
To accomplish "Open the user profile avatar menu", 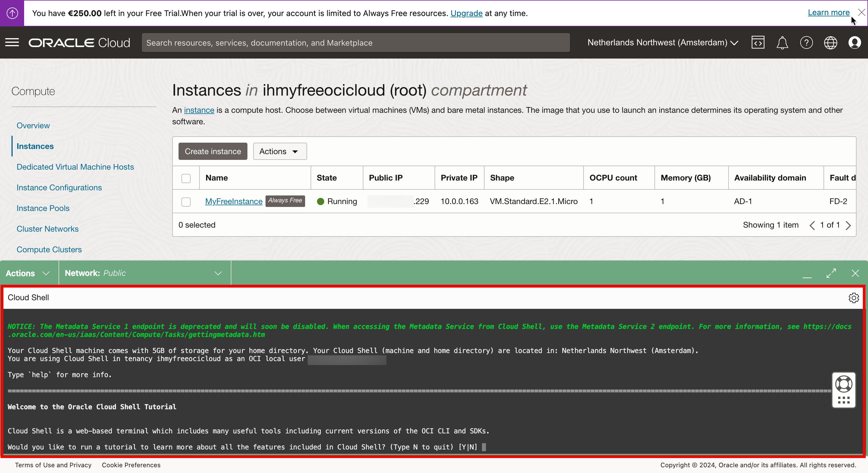I will 855,43.
